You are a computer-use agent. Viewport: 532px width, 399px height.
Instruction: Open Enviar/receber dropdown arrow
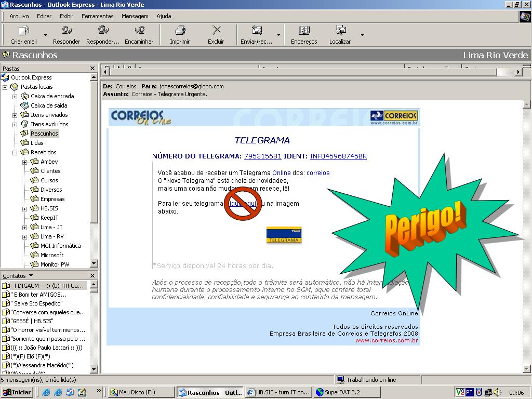point(278,35)
